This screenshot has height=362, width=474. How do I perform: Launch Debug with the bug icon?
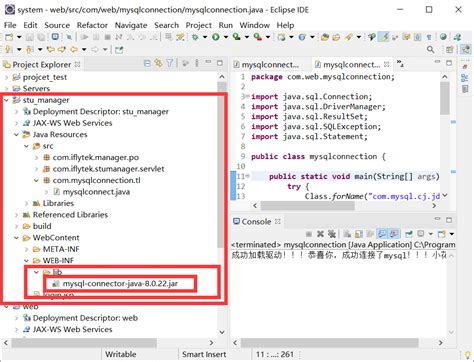tap(195, 37)
